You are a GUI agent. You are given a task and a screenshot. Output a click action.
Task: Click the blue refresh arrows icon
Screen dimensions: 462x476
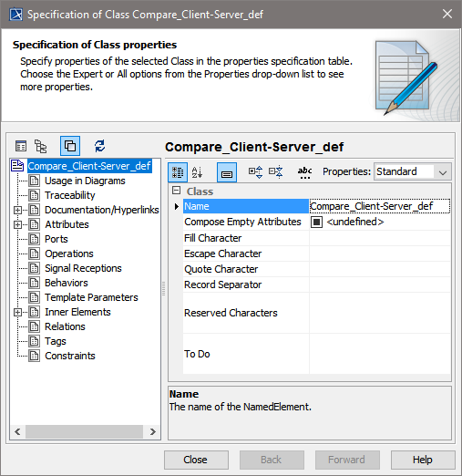point(99,146)
